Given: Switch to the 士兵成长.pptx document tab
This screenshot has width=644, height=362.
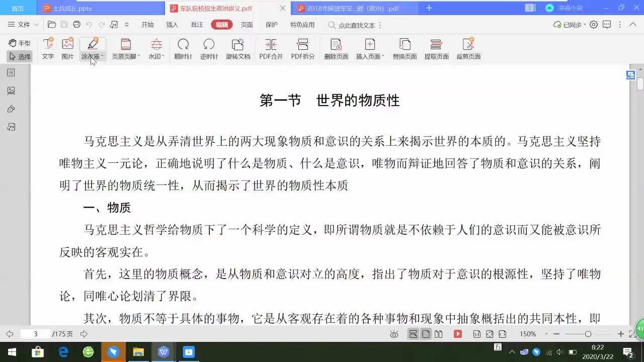Looking at the screenshot, I should 101,8.
